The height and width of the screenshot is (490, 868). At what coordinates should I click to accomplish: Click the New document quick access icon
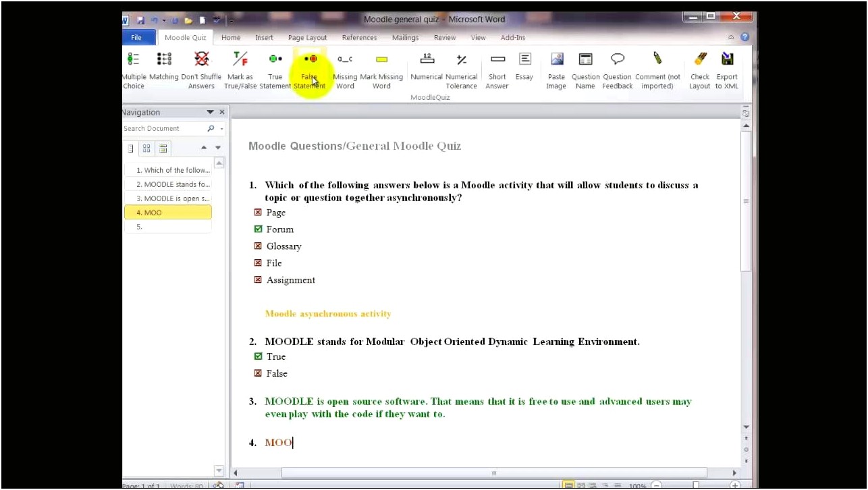[202, 20]
